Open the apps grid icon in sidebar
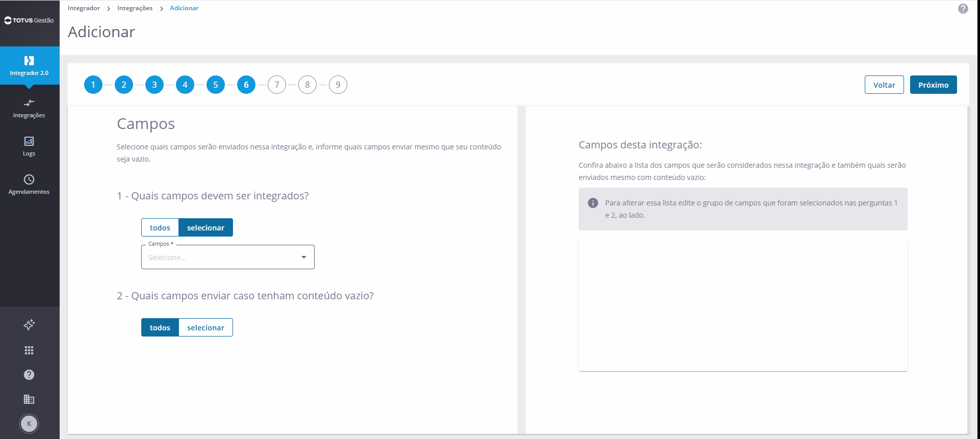Screen dimensions: 980x439 click(x=29, y=350)
